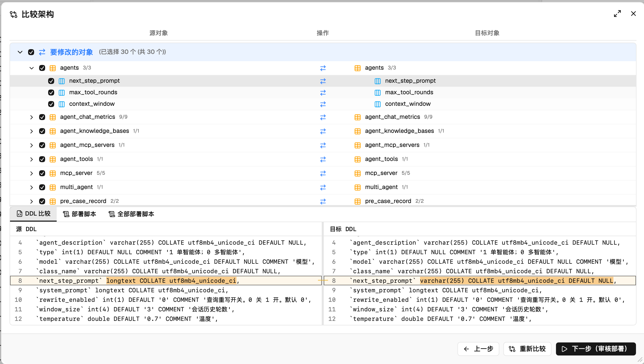This screenshot has height=364, width=644.
Task: Uncheck the agent_tools checkbox
Action: pos(42,159)
